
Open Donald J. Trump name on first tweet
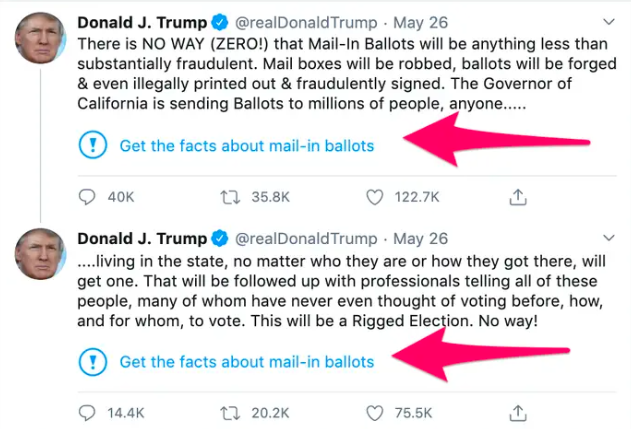pyautogui.click(x=142, y=23)
